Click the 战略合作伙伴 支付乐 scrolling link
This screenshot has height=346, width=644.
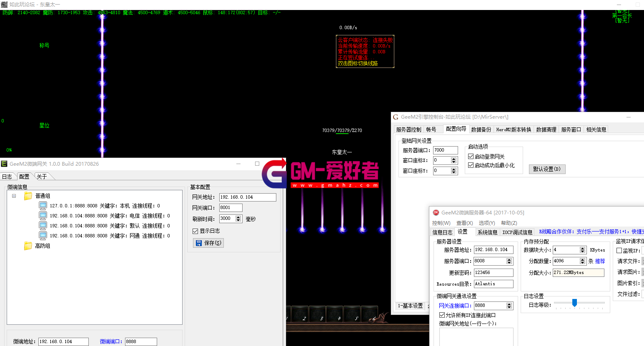[x=591, y=231]
